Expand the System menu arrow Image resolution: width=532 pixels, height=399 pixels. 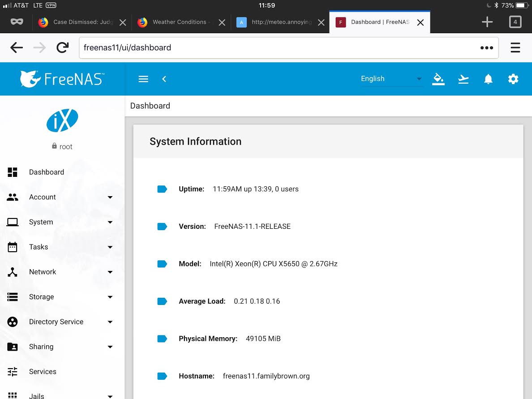(x=110, y=222)
